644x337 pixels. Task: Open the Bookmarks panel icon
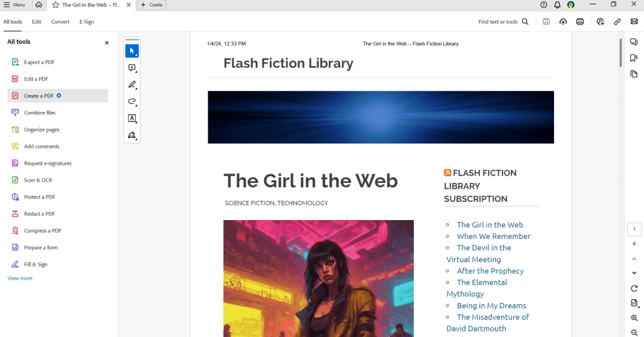coord(634,58)
